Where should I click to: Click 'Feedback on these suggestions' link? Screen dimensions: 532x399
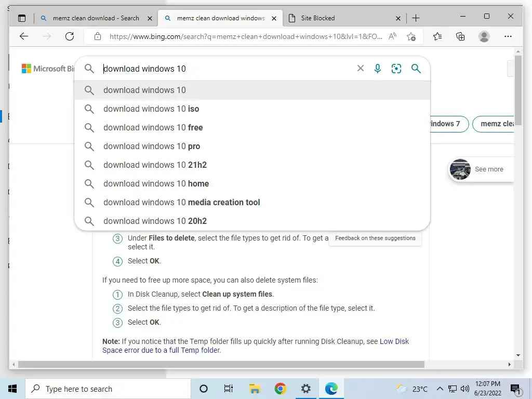point(375,238)
